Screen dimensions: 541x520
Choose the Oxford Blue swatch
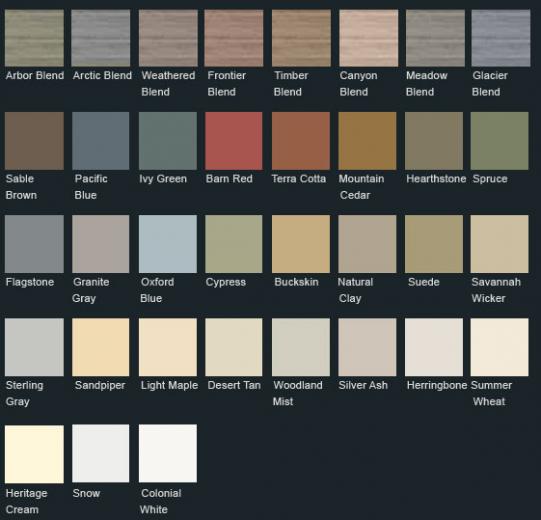(x=168, y=244)
